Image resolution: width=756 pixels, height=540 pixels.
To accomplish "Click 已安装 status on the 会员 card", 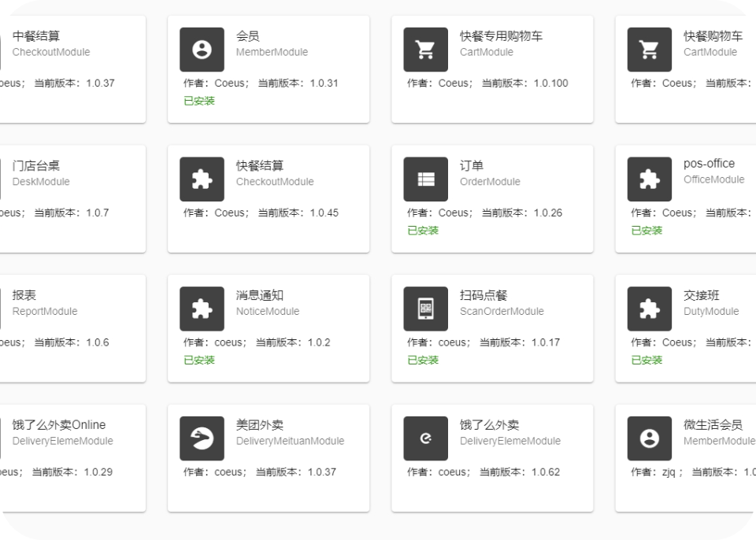I will click(199, 101).
